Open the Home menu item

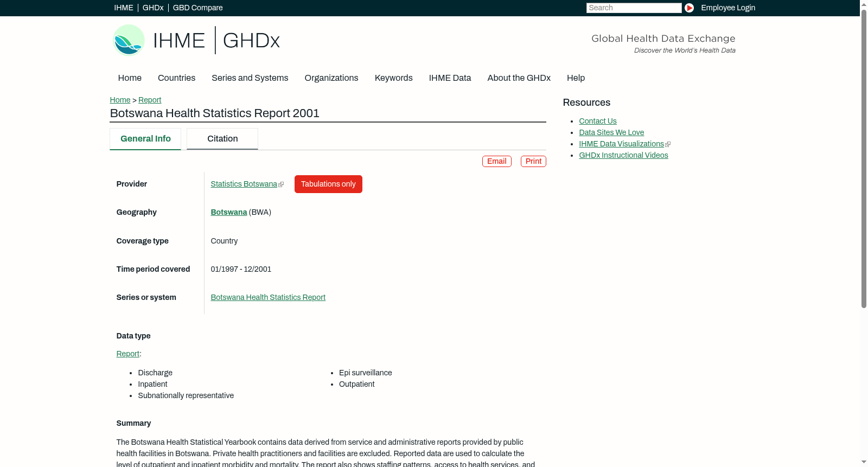[130, 78]
